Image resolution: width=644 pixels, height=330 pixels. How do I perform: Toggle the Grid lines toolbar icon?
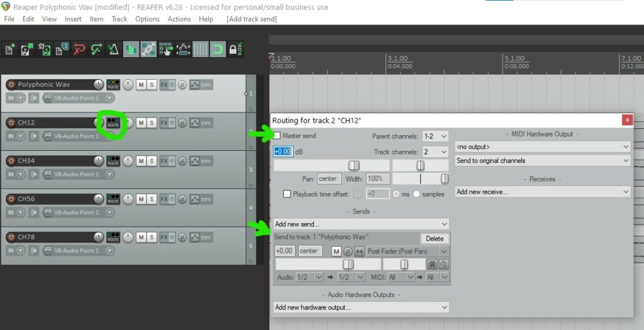point(201,50)
